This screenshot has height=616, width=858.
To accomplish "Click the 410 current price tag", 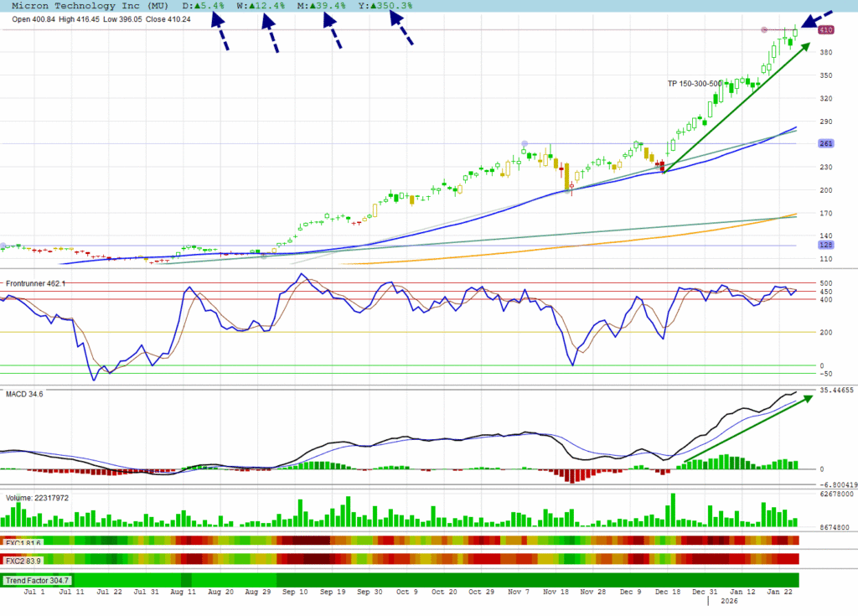I will (824, 30).
